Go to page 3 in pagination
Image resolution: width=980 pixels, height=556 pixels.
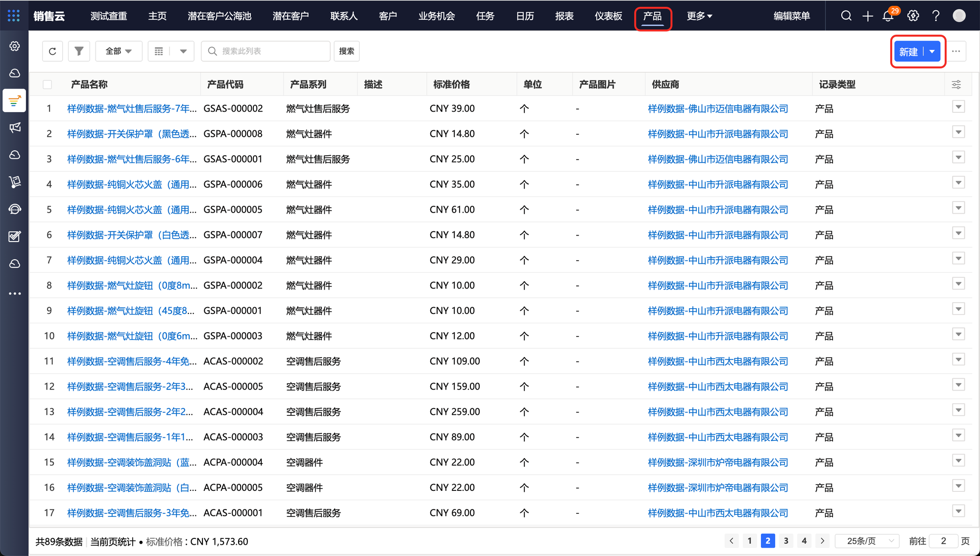pos(786,541)
